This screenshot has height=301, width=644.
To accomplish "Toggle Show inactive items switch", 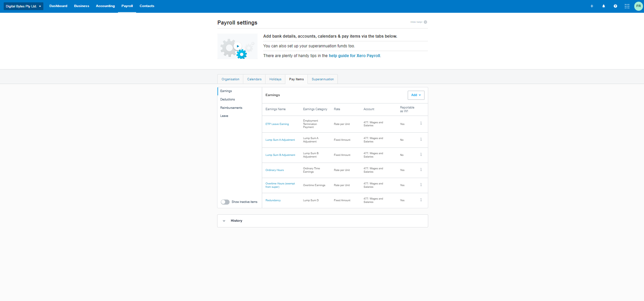I will click(225, 202).
